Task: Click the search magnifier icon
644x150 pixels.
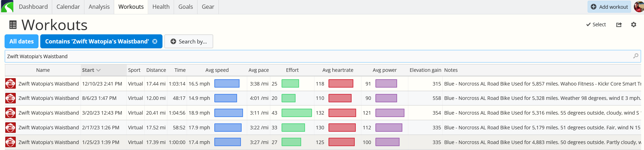Action: pos(636,56)
